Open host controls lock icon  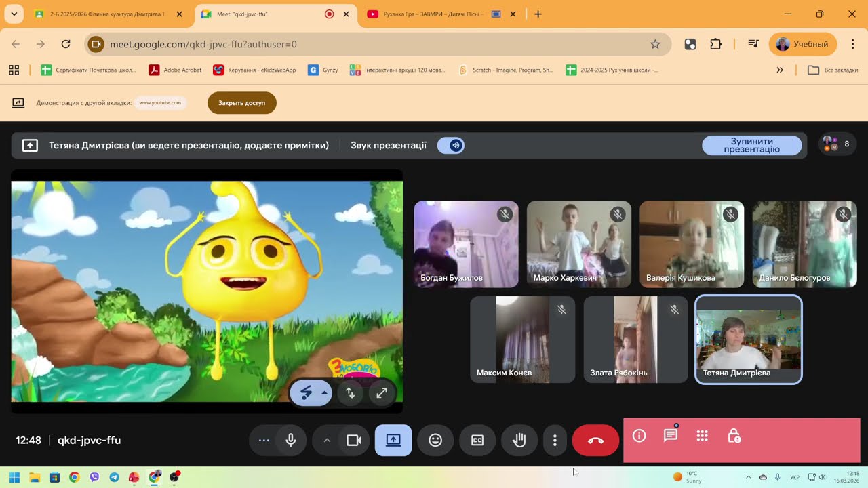pyautogui.click(x=734, y=436)
